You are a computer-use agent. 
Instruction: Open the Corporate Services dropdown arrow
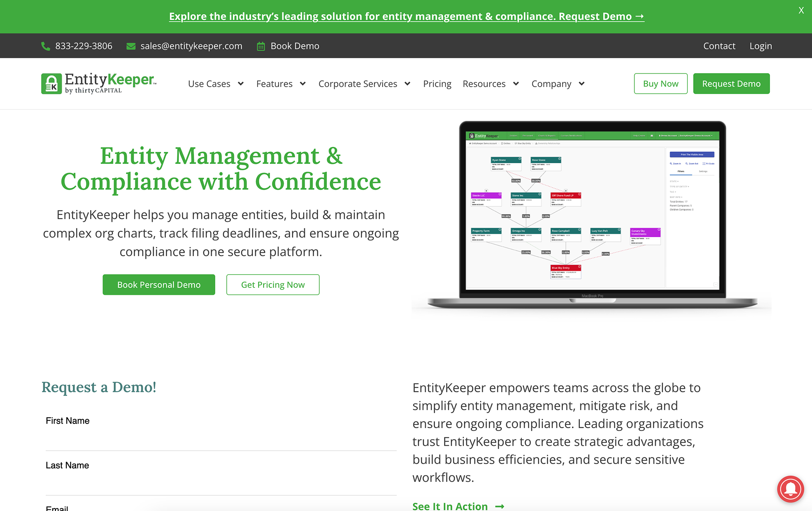click(x=407, y=84)
